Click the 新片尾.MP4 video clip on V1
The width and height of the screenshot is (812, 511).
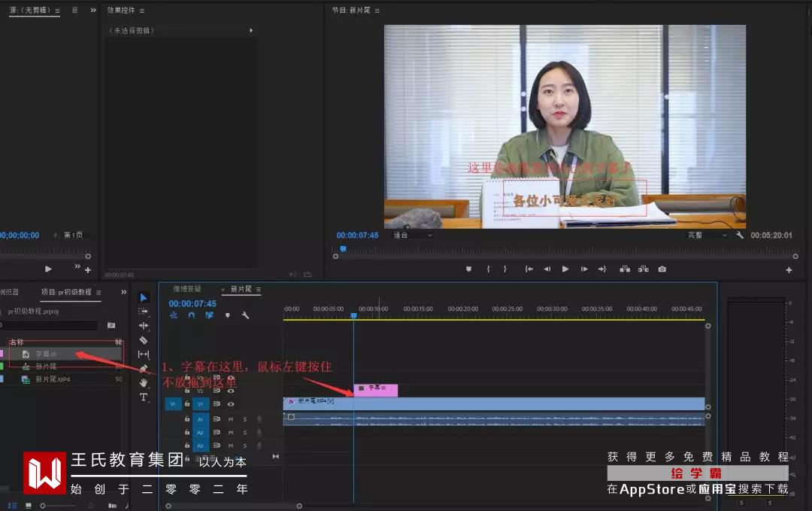[494, 403]
